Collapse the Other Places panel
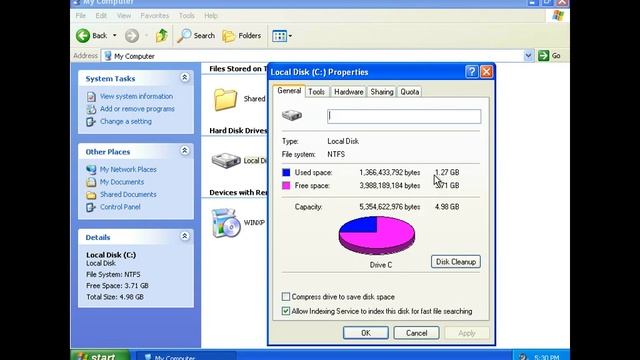 (184, 151)
